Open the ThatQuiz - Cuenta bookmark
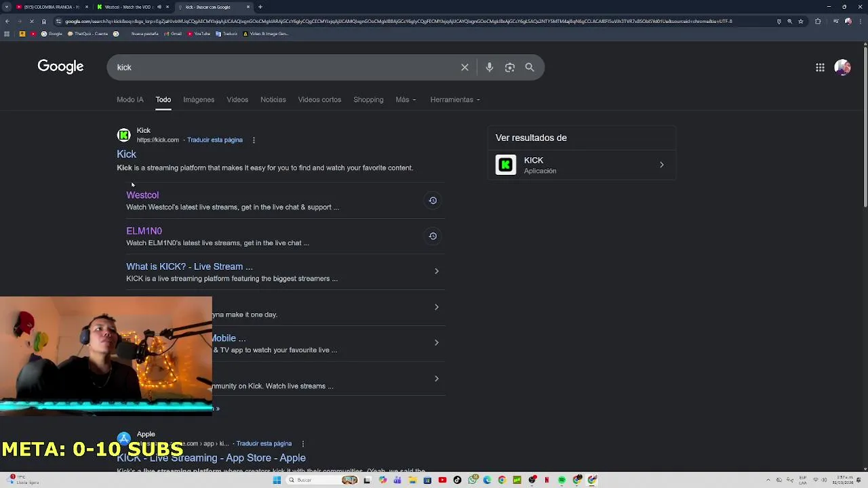868x488 pixels. pyautogui.click(x=87, y=33)
